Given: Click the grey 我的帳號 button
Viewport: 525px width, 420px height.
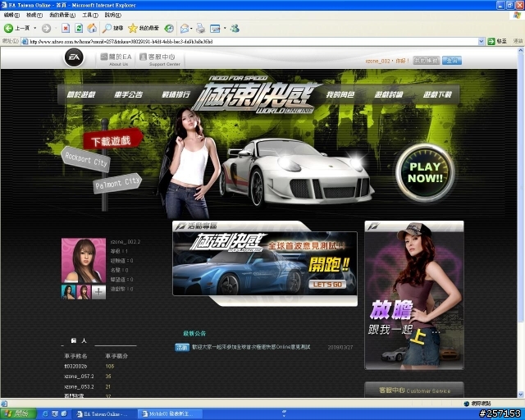Looking at the screenshot, I should pos(426,61).
